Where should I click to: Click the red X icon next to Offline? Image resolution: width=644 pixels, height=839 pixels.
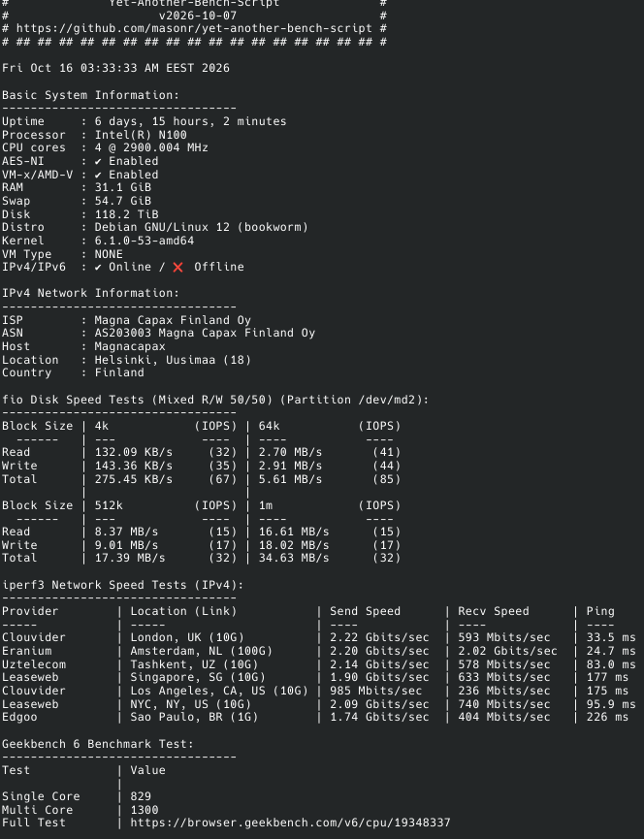point(178,267)
